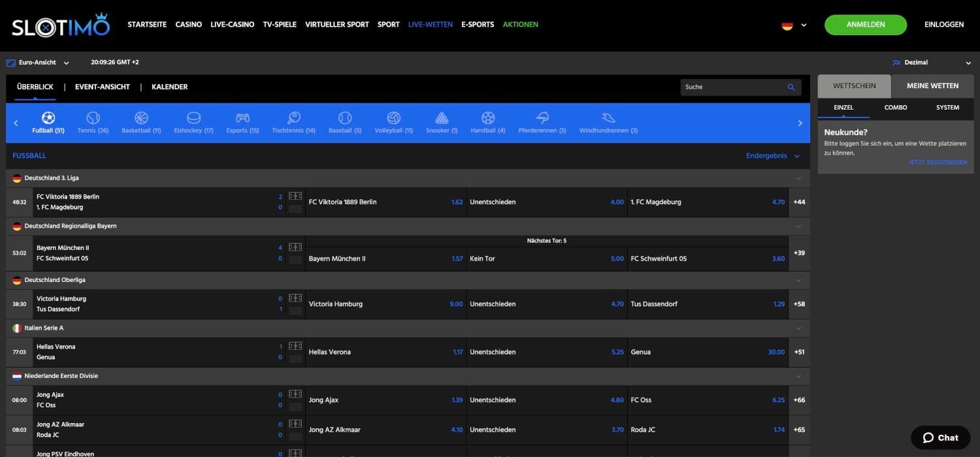Click the Jetzt Registrieren link
The image size is (980, 457).
(x=938, y=163)
